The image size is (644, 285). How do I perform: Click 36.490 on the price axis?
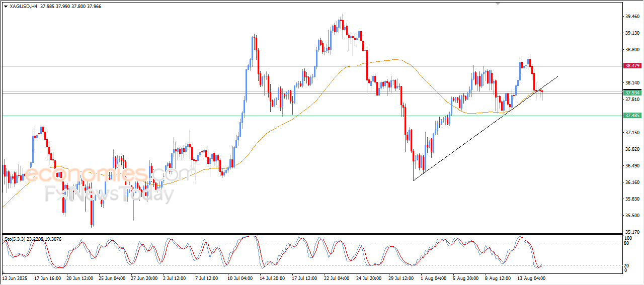(x=633, y=166)
